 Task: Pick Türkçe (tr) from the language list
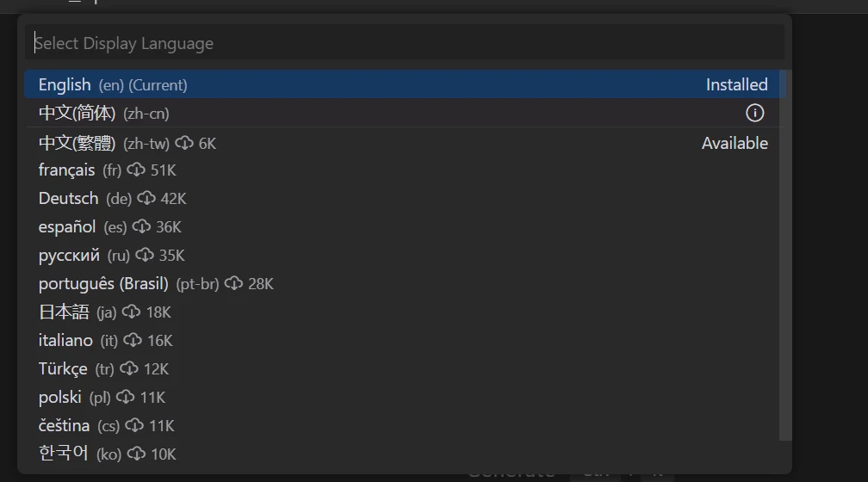tap(405, 368)
